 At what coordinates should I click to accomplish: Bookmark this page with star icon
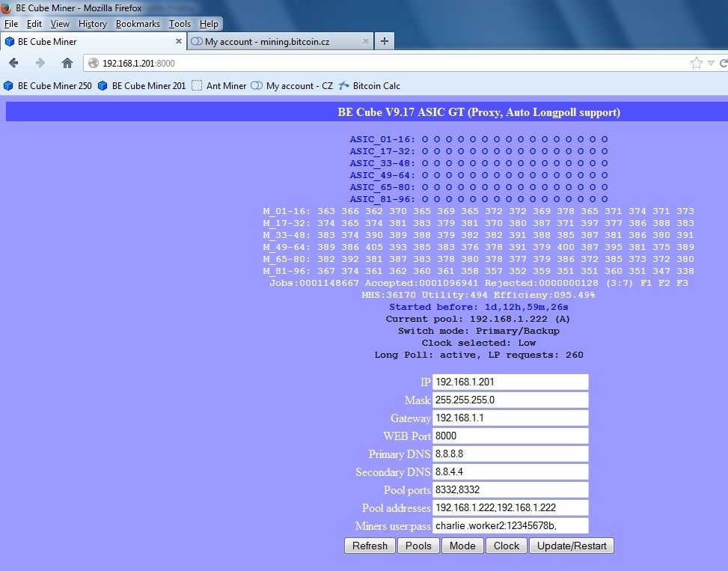click(x=697, y=63)
